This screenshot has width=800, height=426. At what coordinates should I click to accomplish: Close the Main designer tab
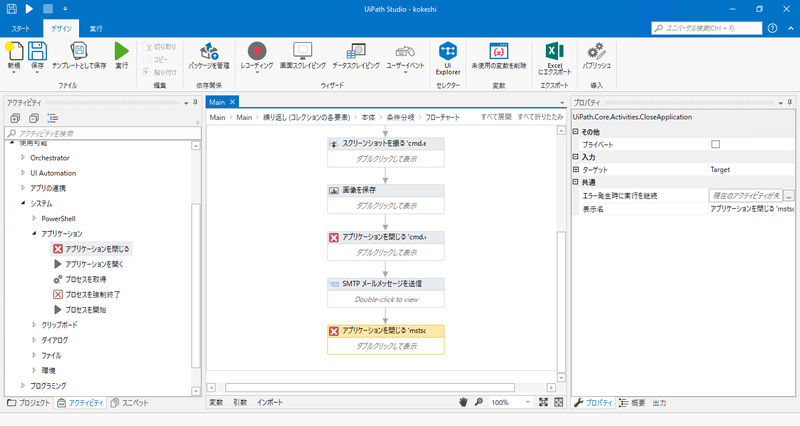(232, 102)
